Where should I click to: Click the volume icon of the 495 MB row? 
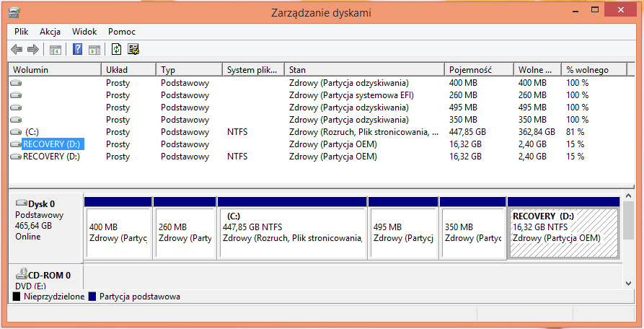click(16, 108)
